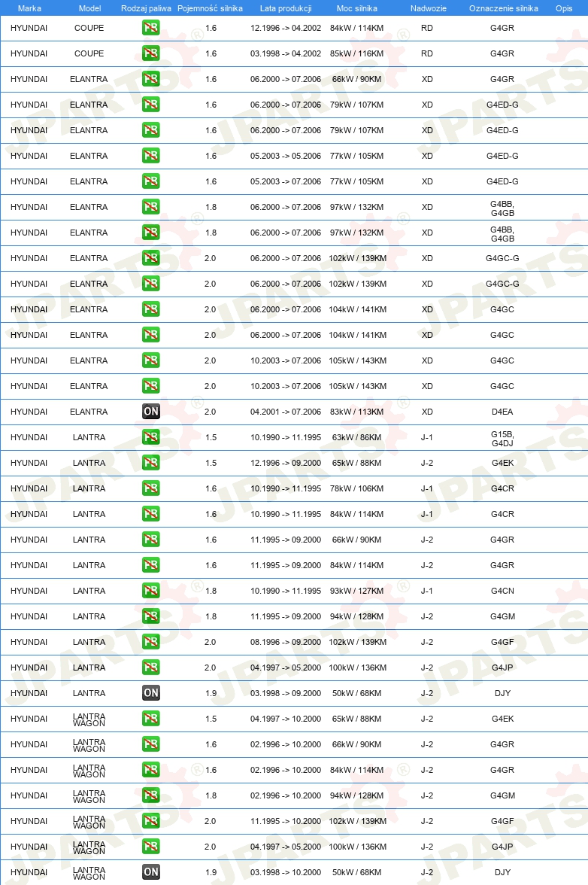The height and width of the screenshot is (885, 588).
Task: Click petrol icon in LANTRA J-1 84kW / 114KM row
Action: click(x=150, y=514)
